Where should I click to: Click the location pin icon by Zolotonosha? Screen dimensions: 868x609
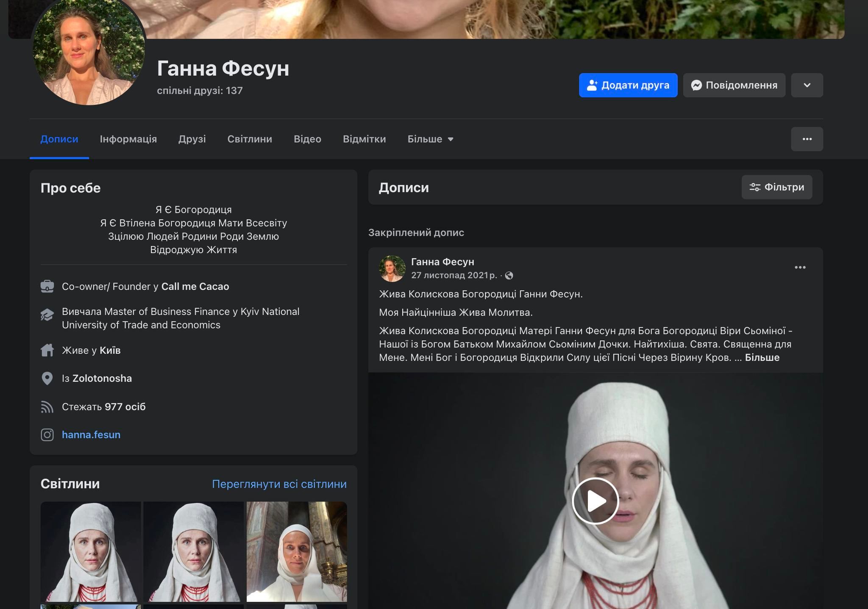point(47,378)
